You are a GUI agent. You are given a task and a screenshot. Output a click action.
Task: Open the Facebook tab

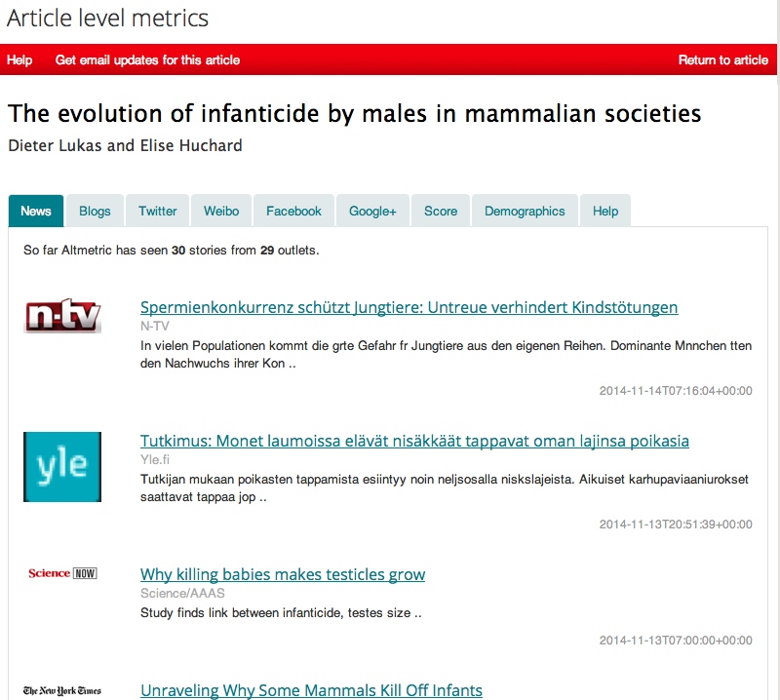293,211
